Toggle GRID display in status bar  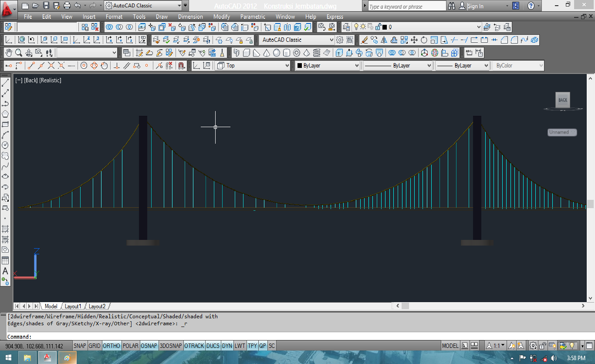pos(95,346)
